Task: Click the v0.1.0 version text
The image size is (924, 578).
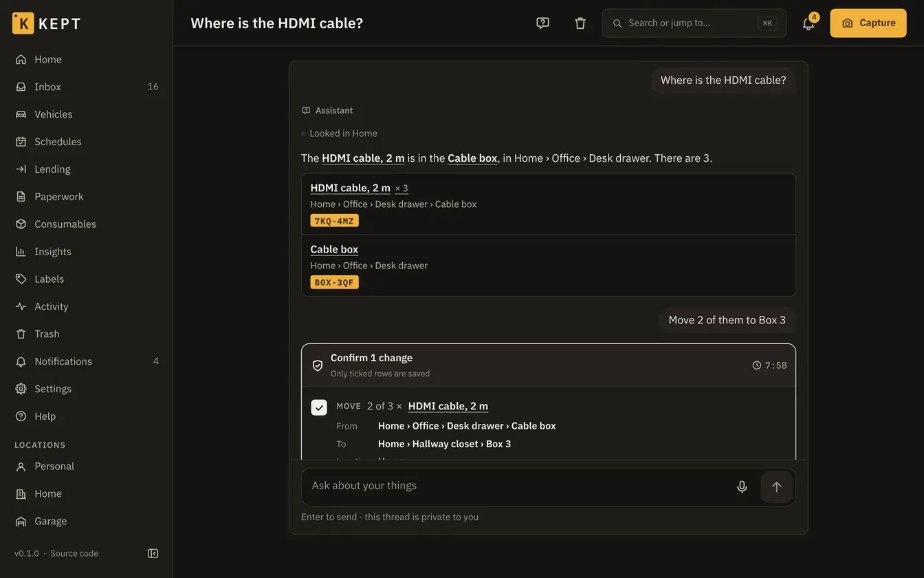Action: point(27,553)
